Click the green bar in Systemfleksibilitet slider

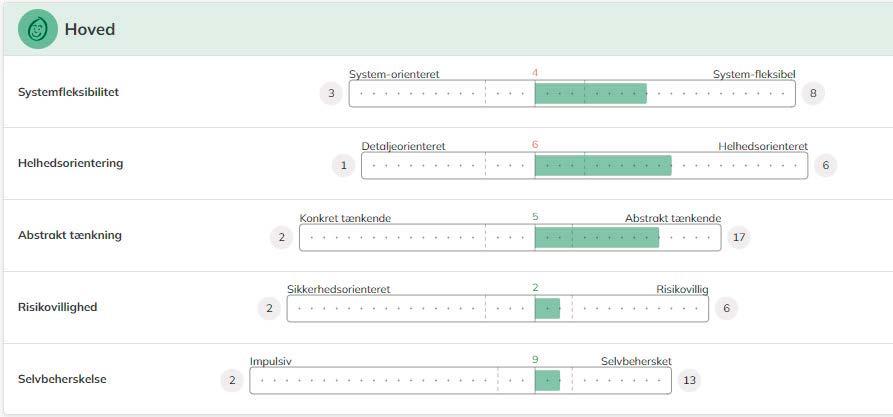click(x=590, y=94)
